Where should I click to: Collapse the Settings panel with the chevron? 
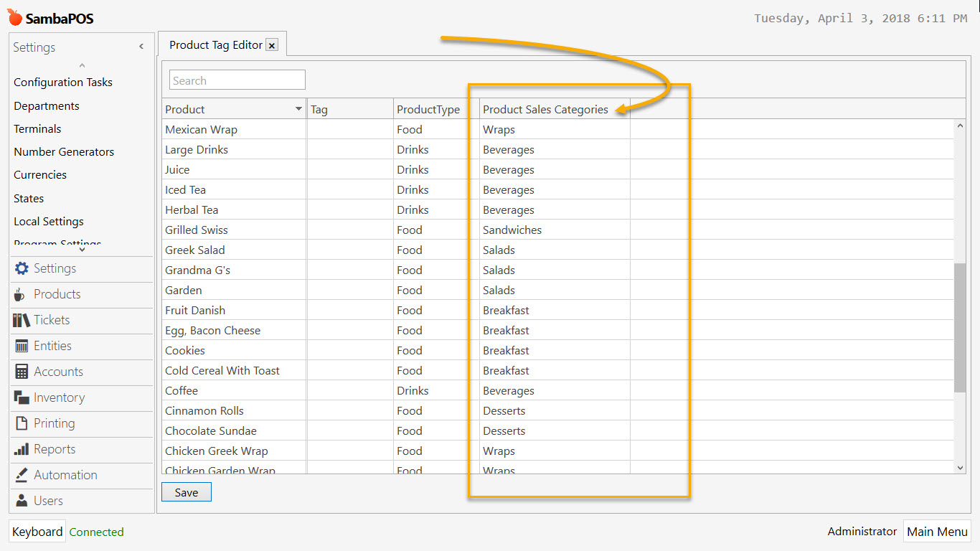pos(141,46)
